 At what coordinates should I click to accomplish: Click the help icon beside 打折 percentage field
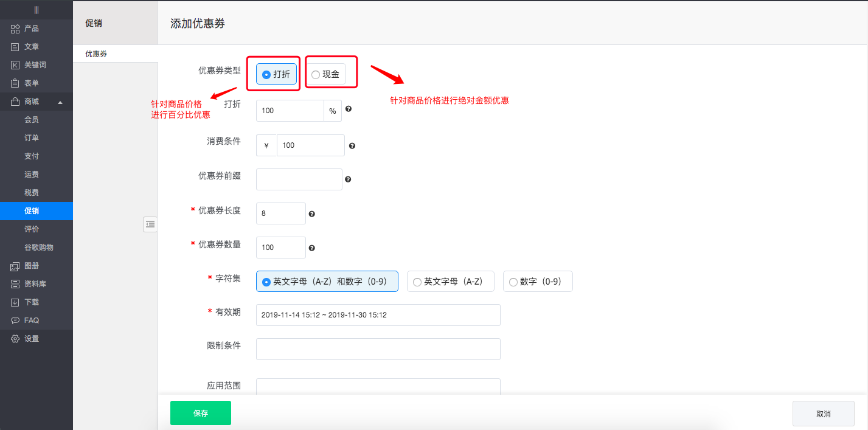tap(349, 109)
